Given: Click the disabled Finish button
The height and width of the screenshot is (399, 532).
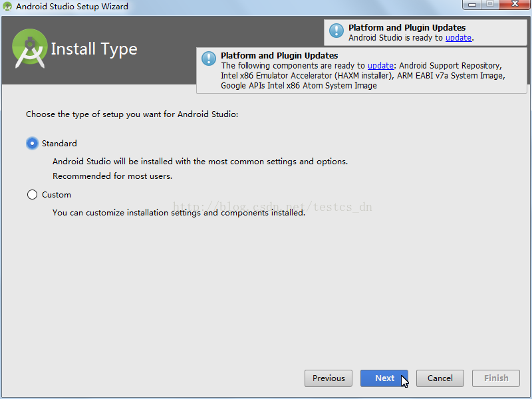Looking at the screenshot, I should pos(496,378).
